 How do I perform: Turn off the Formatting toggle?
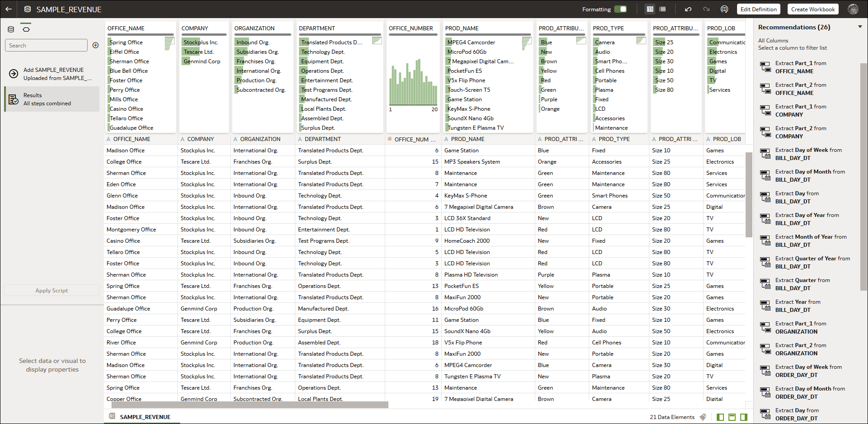point(621,9)
